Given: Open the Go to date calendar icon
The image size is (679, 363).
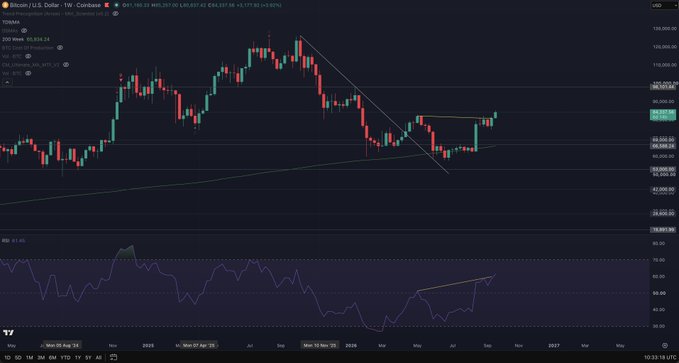Looking at the screenshot, I should tap(113, 357).
